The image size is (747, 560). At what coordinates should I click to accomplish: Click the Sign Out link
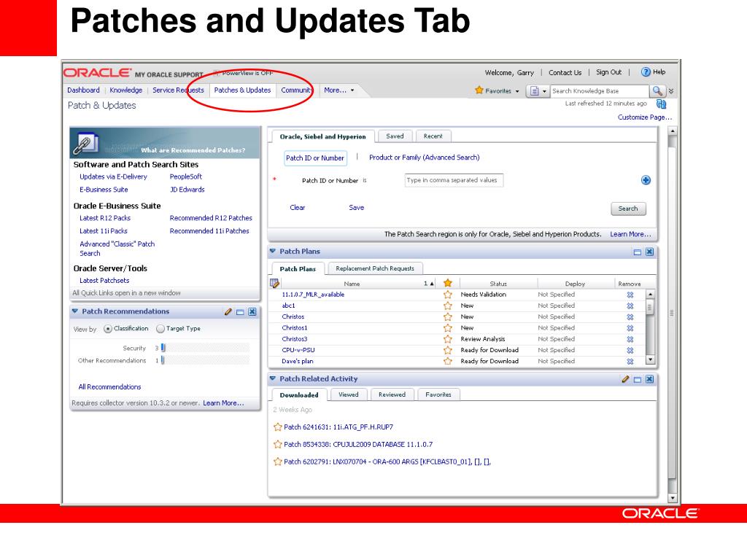(x=608, y=72)
